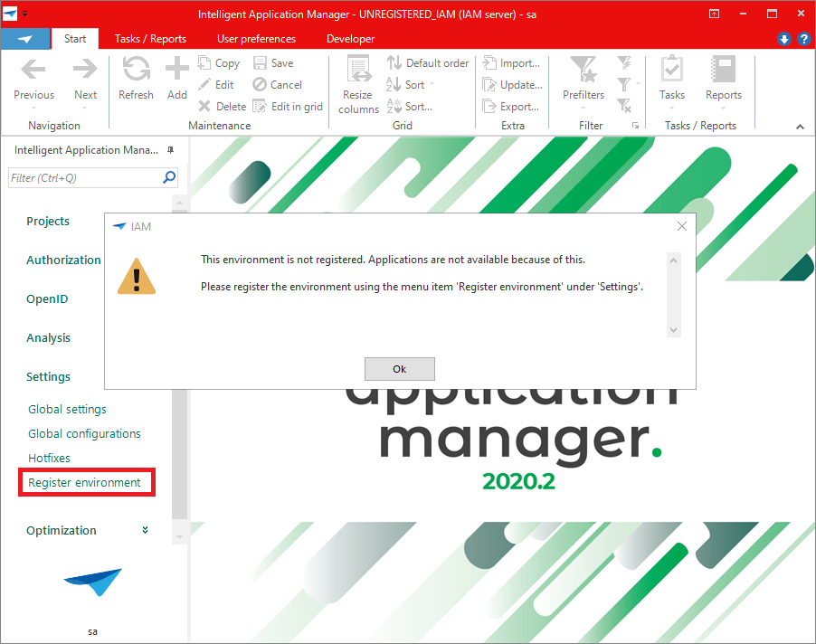Image resolution: width=816 pixels, height=644 pixels.
Task: Open Global settings
Action: coord(67,410)
